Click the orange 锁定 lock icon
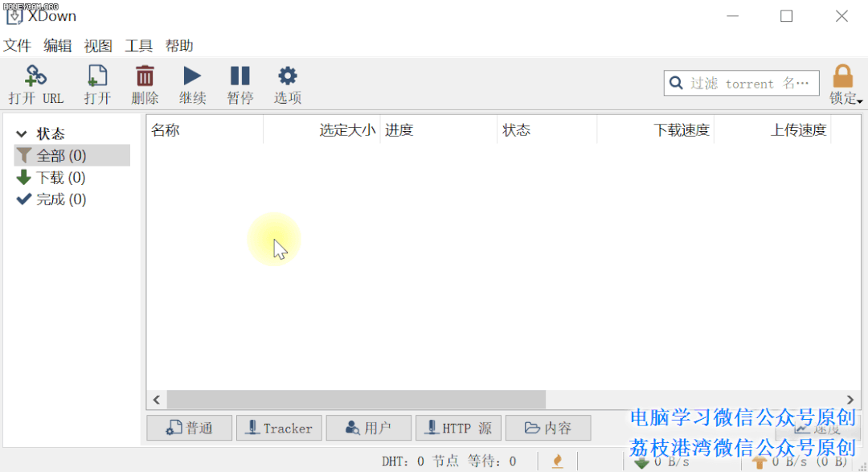 842,76
